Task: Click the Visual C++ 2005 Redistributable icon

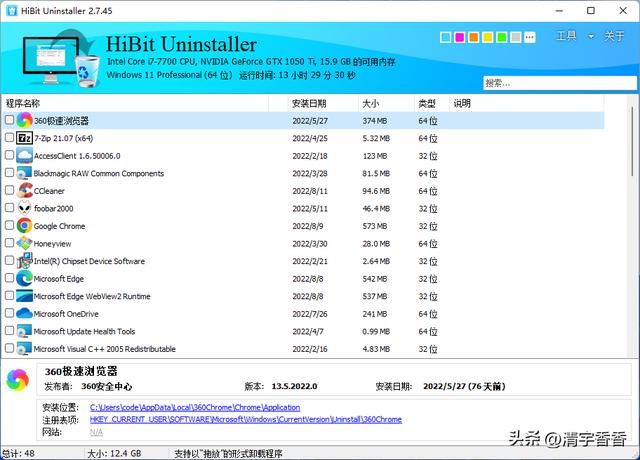Action: tap(24, 349)
